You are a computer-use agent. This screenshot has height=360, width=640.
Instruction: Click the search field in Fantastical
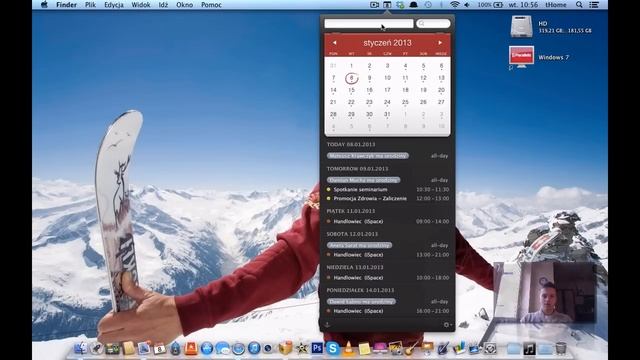point(433,24)
